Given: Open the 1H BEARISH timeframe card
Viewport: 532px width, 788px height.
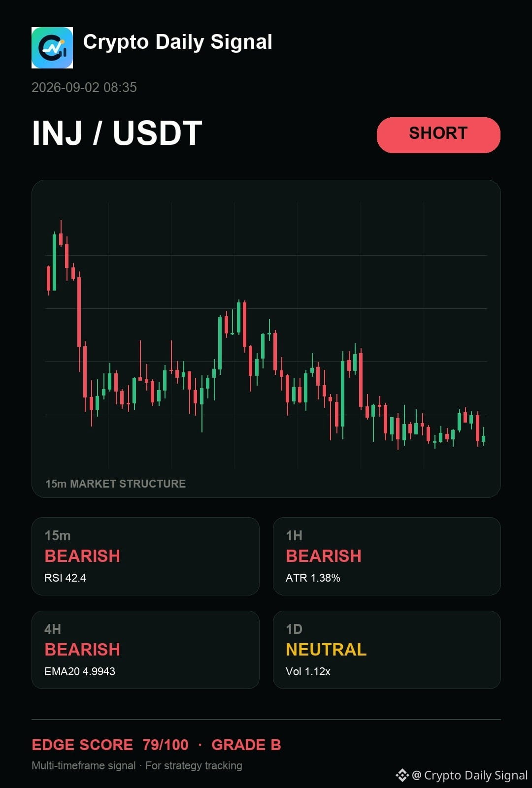Looking at the screenshot, I should (387, 556).
